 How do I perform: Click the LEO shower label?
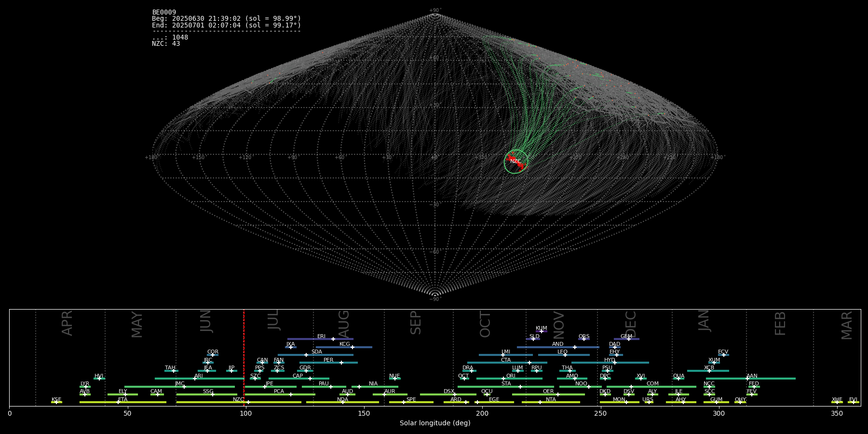562,352
